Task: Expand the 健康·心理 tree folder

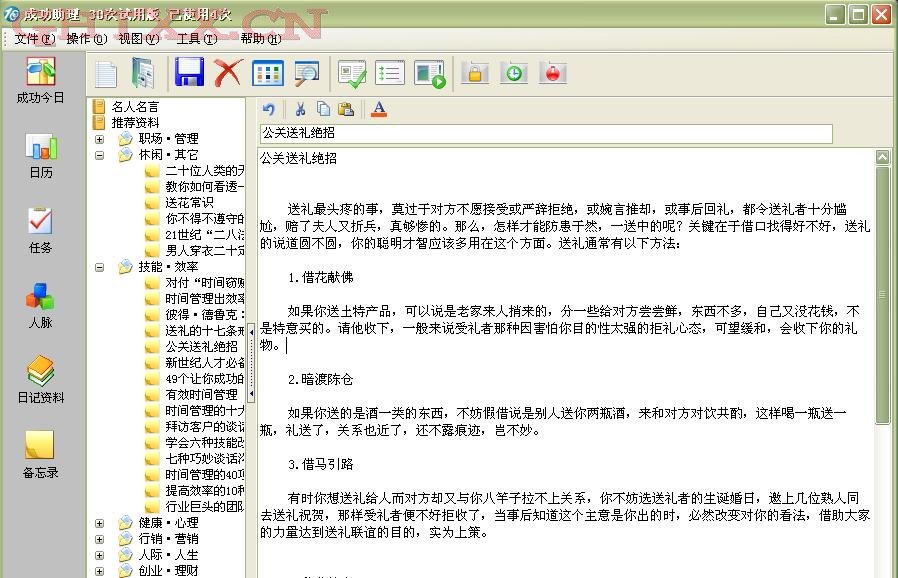Action: coord(100,523)
